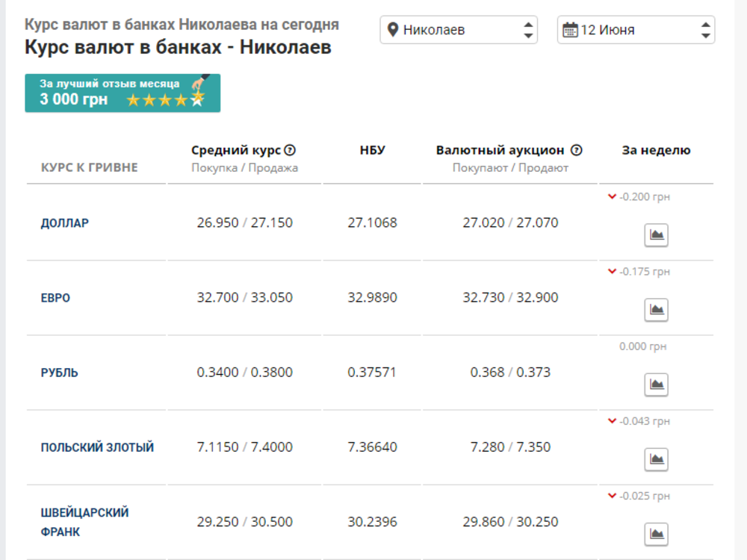The width and height of the screenshot is (747, 560).
Task: Open the ЕВРО currency link
Action: [55, 298]
